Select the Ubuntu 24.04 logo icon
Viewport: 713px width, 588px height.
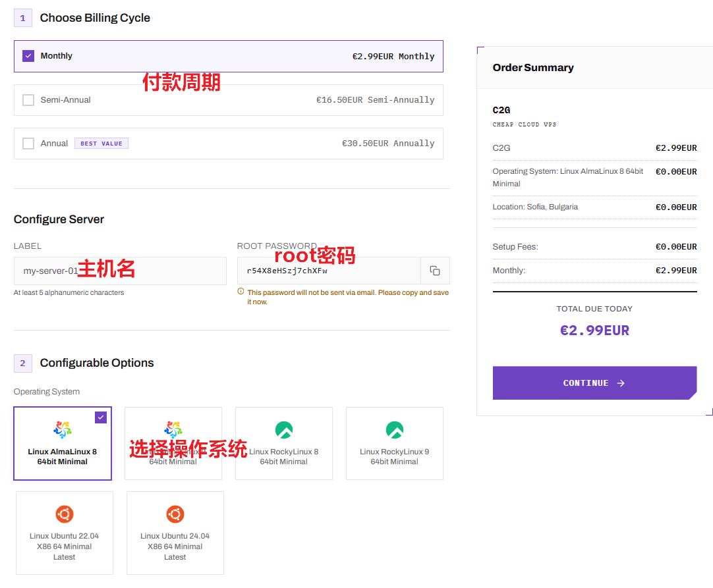(175, 514)
